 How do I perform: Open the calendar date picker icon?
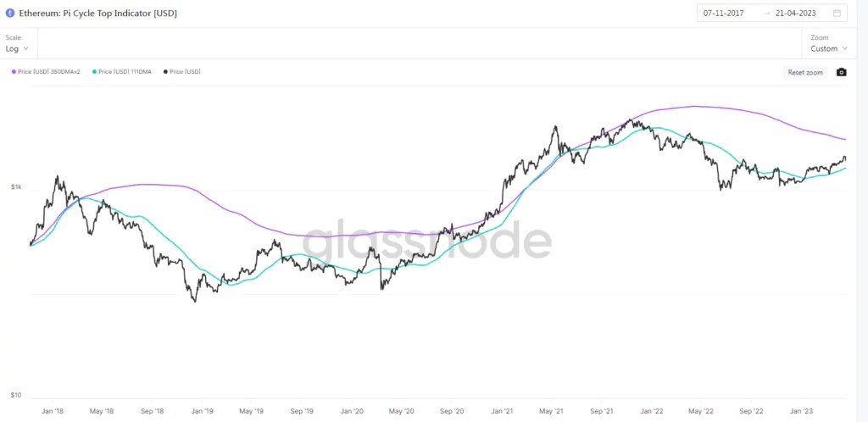coord(837,14)
